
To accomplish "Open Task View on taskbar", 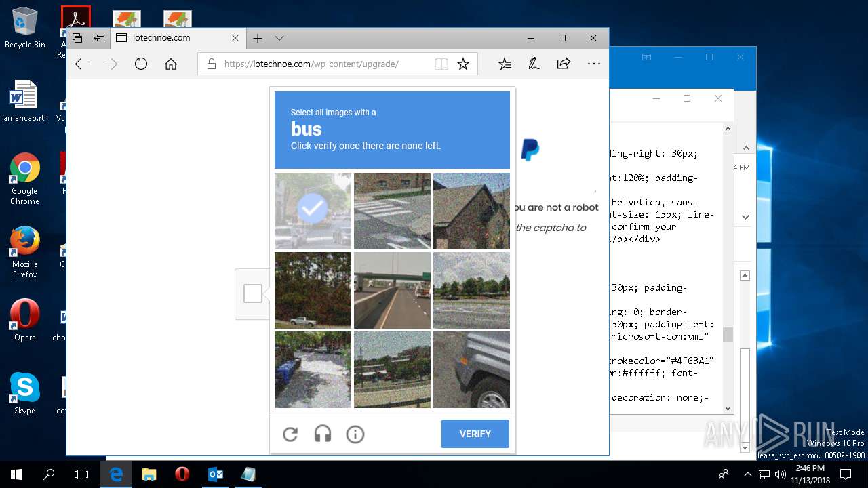I will pos(81,474).
